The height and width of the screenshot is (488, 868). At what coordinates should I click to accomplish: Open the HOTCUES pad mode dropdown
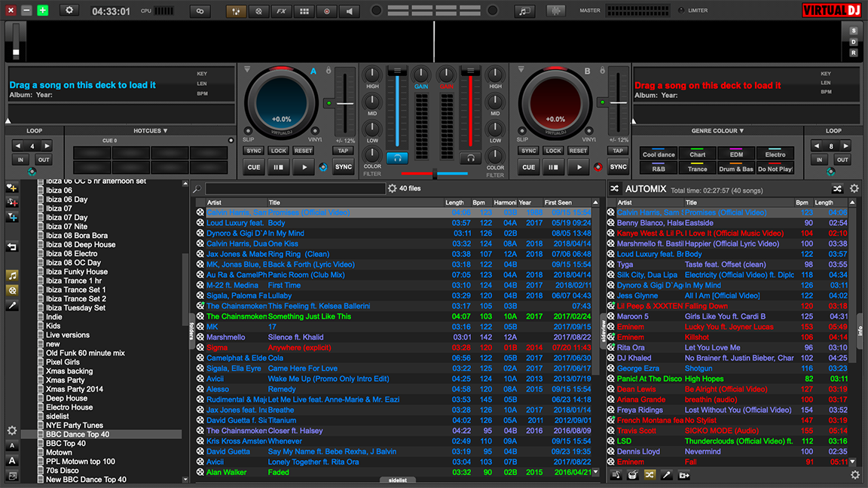pyautogui.click(x=150, y=131)
